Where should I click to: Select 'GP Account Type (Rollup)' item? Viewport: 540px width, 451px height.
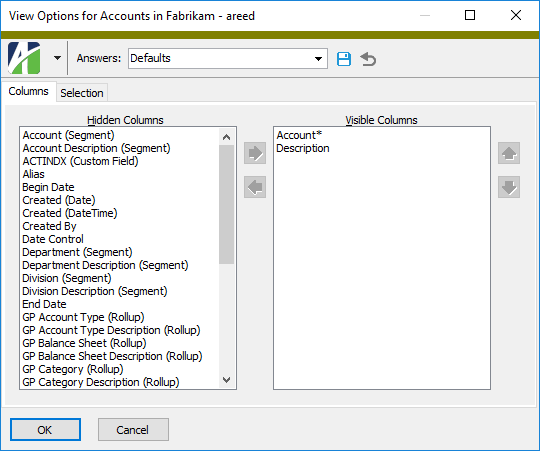tap(83, 317)
